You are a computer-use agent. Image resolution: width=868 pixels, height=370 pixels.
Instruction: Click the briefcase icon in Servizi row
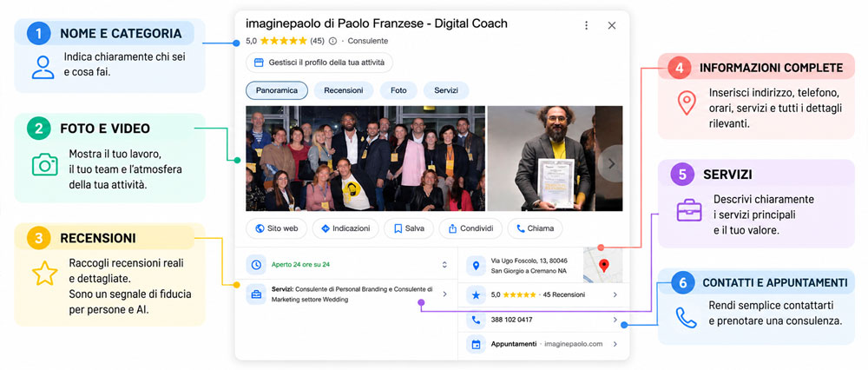pyautogui.click(x=256, y=294)
